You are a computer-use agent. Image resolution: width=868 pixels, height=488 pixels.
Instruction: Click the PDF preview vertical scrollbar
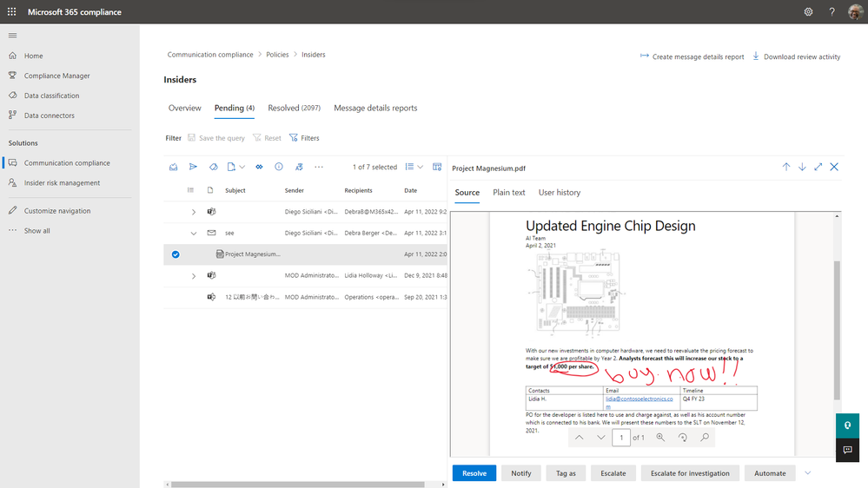[837, 330]
